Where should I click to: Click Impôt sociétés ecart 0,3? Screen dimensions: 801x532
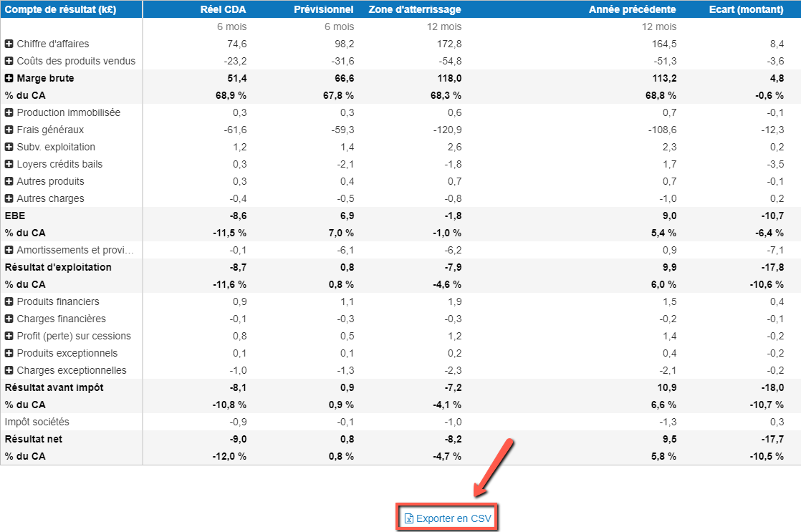coord(777,422)
